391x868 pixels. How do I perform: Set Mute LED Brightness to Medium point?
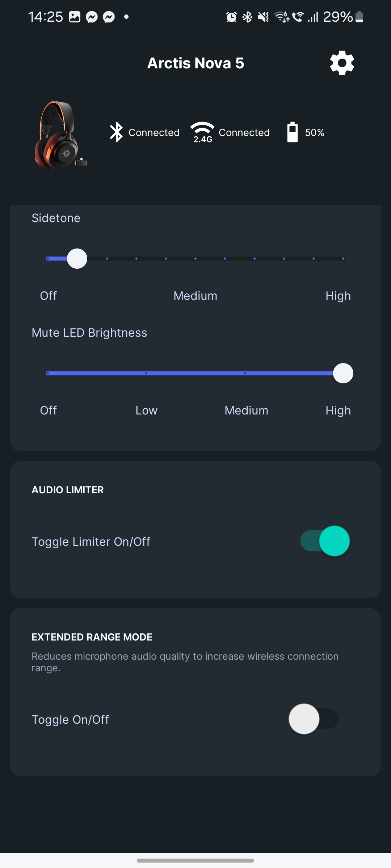click(x=245, y=373)
